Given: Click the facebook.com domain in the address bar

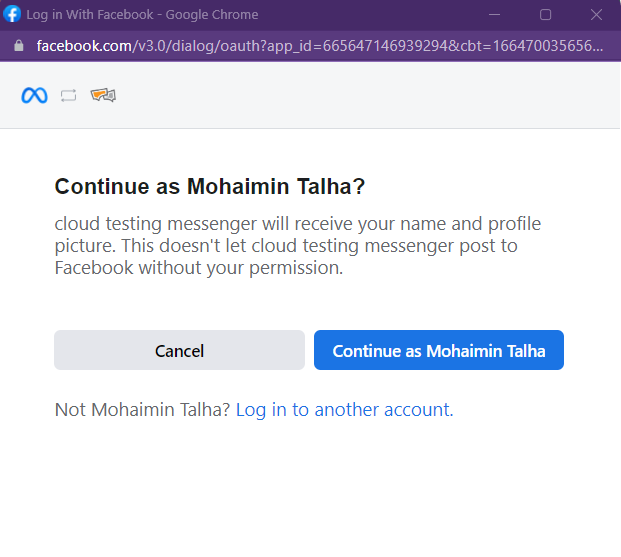Looking at the screenshot, I should click(84, 46).
